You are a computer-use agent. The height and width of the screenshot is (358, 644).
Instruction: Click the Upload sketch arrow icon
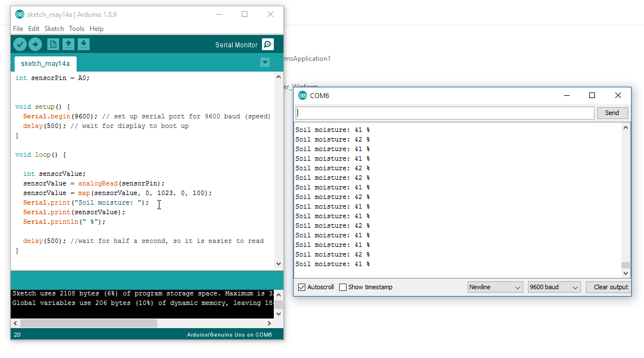pos(35,44)
